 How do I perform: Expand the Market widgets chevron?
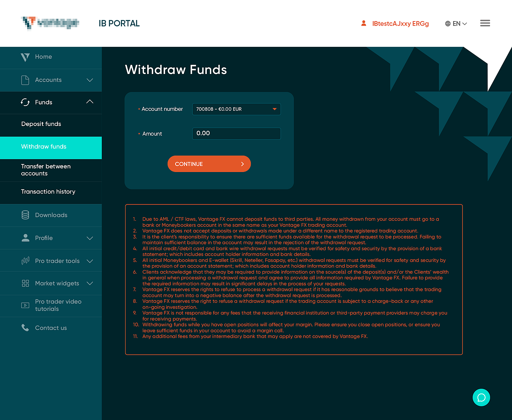point(90,284)
